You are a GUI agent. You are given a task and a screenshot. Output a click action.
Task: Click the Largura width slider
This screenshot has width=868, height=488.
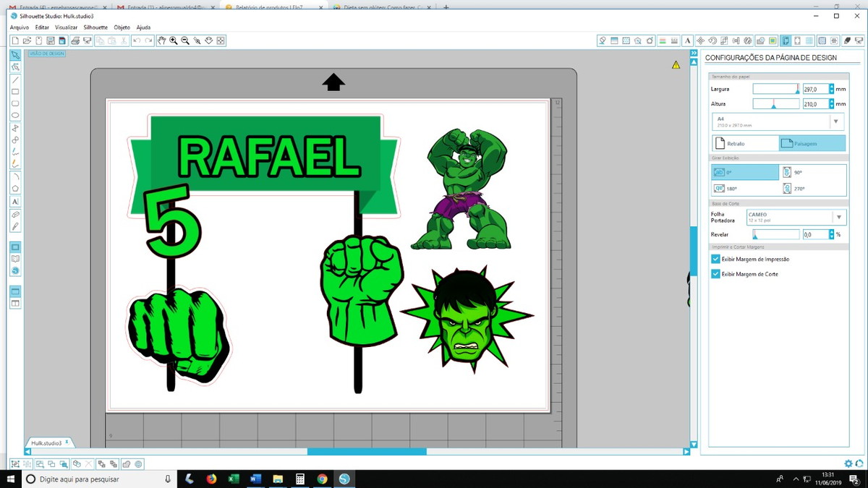click(776, 89)
